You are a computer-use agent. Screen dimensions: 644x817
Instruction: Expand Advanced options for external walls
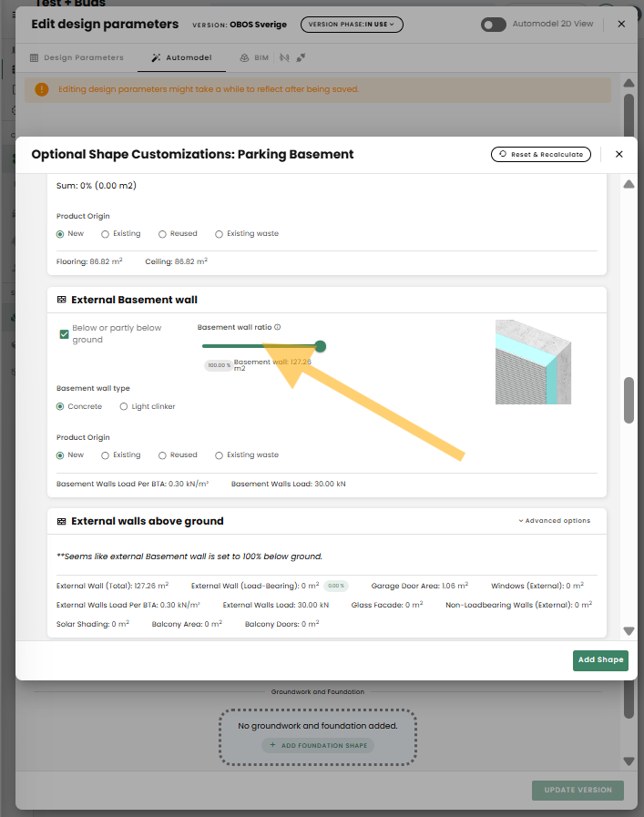tap(554, 521)
